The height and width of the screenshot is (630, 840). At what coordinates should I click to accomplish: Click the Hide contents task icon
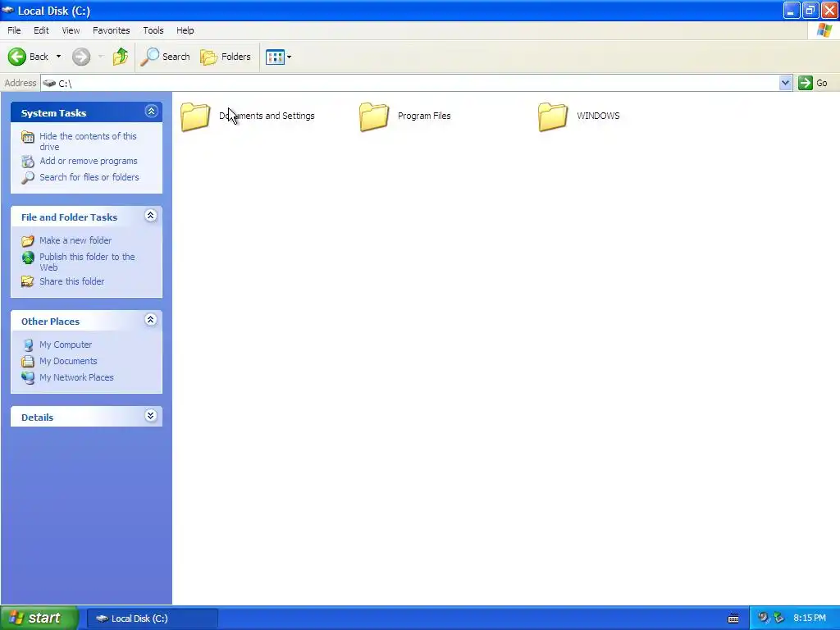click(28, 137)
